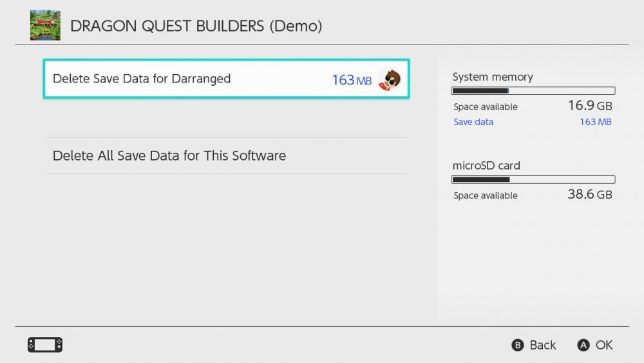Click Space available under microSD card
Screen dimensions: 644x363
point(486,195)
